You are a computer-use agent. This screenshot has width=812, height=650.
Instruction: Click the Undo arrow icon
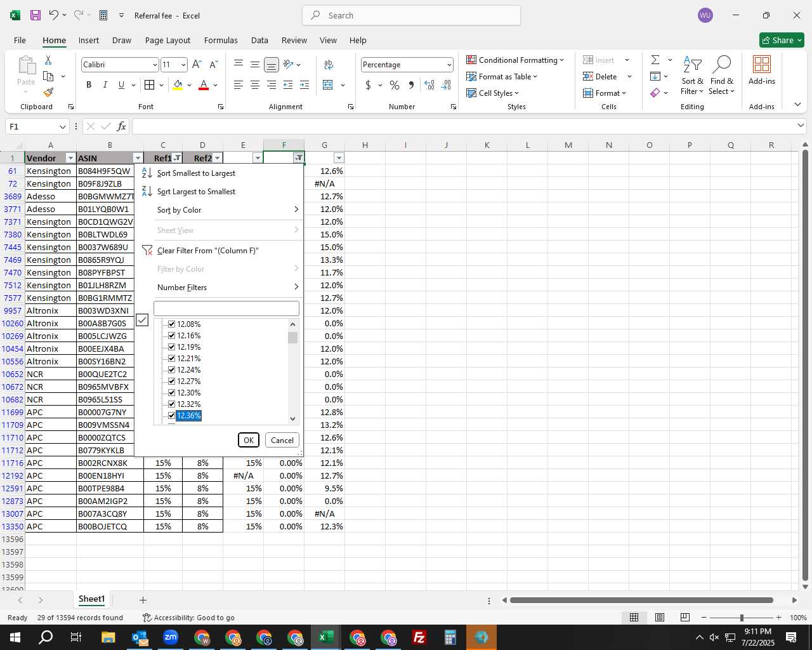point(54,15)
